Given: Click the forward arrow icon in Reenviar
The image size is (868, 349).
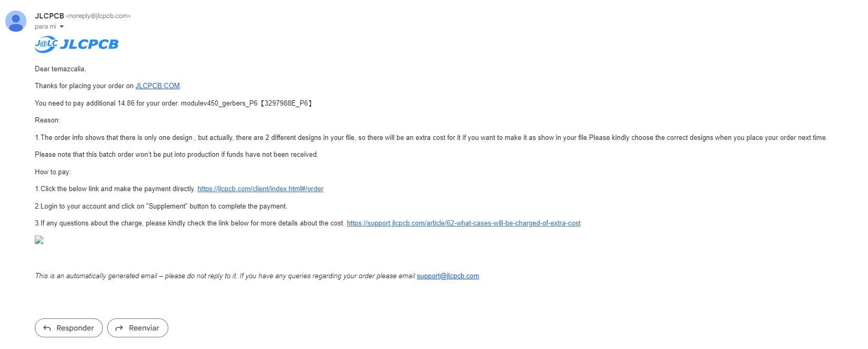Looking at the screenshot, I should click(119, 328).
